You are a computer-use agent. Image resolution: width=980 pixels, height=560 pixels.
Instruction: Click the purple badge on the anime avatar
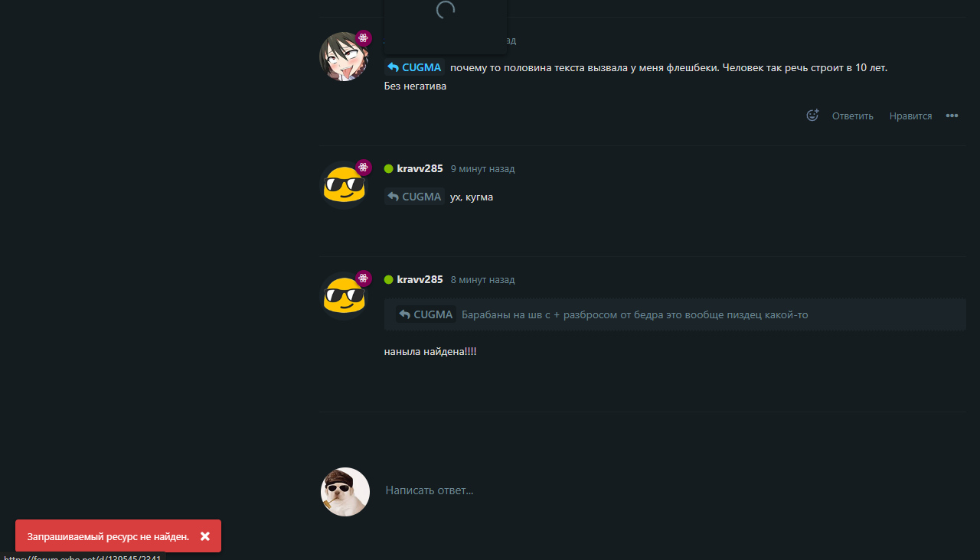pyautogui.click(x=364, y=38)
